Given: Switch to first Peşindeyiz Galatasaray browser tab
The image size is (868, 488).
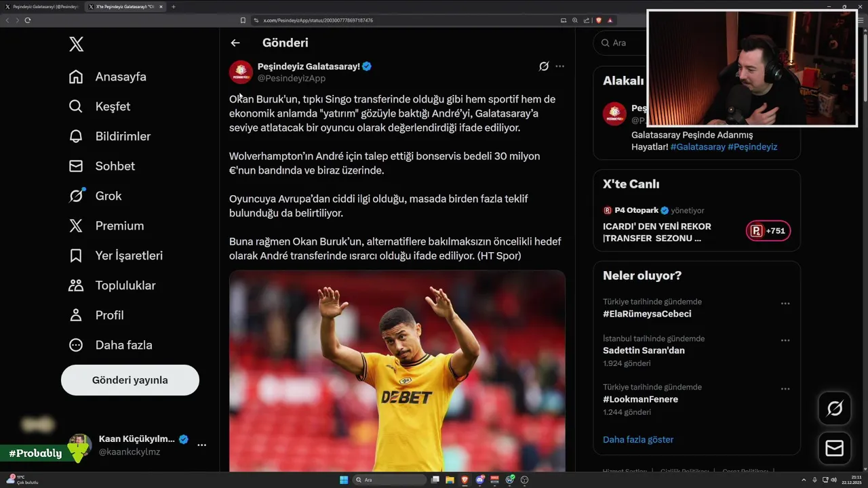Looking at the screenshot, I should click(42, 7).
